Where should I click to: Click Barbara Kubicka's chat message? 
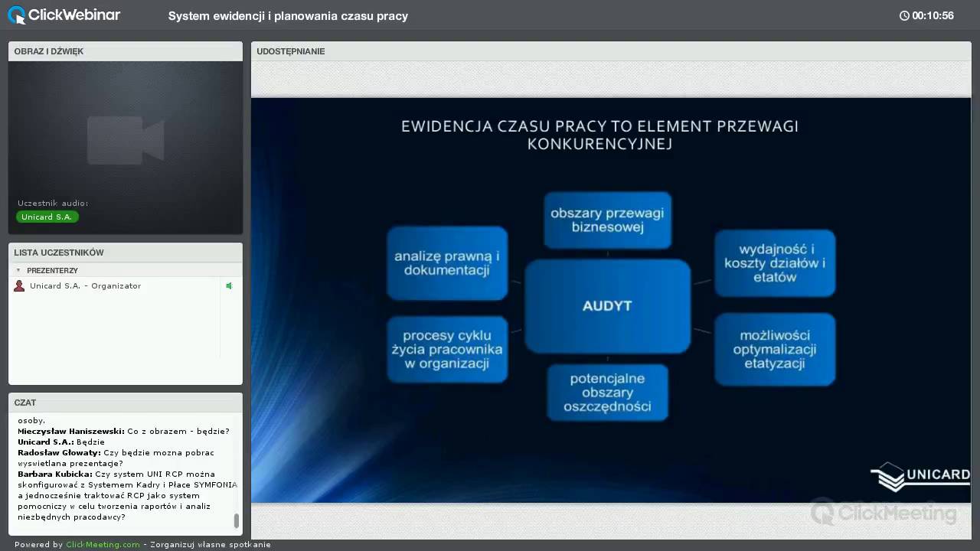pos(127,495)
